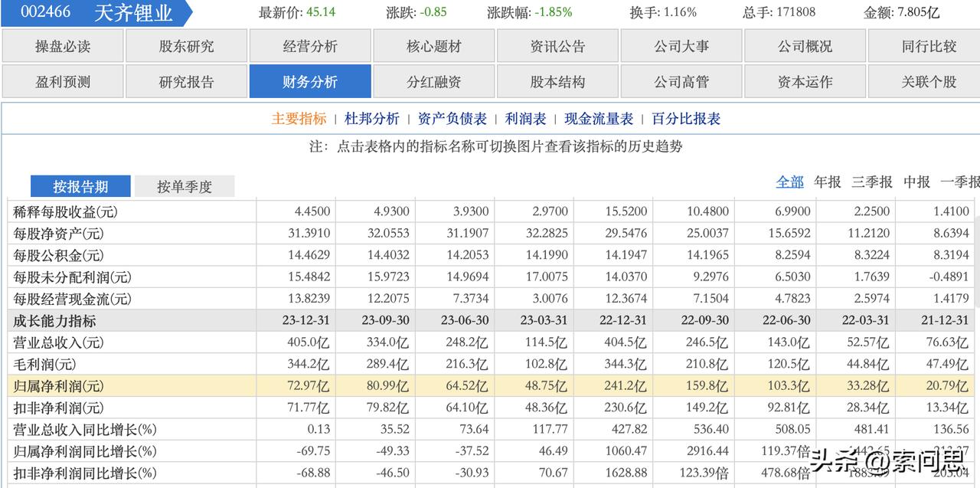Viewport: 980px width, 488px height.
Task: Toggle back to 按报告期 mode
Action: (x=81, y=185)
